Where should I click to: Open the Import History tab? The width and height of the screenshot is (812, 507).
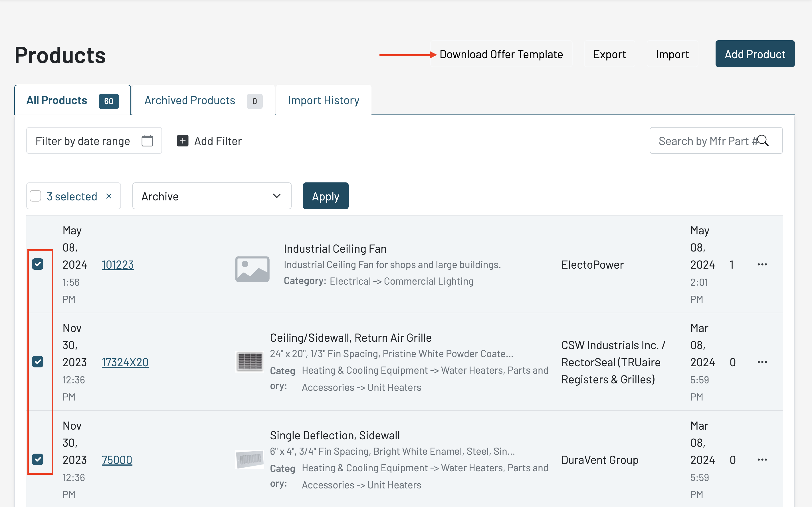point(323,100)
